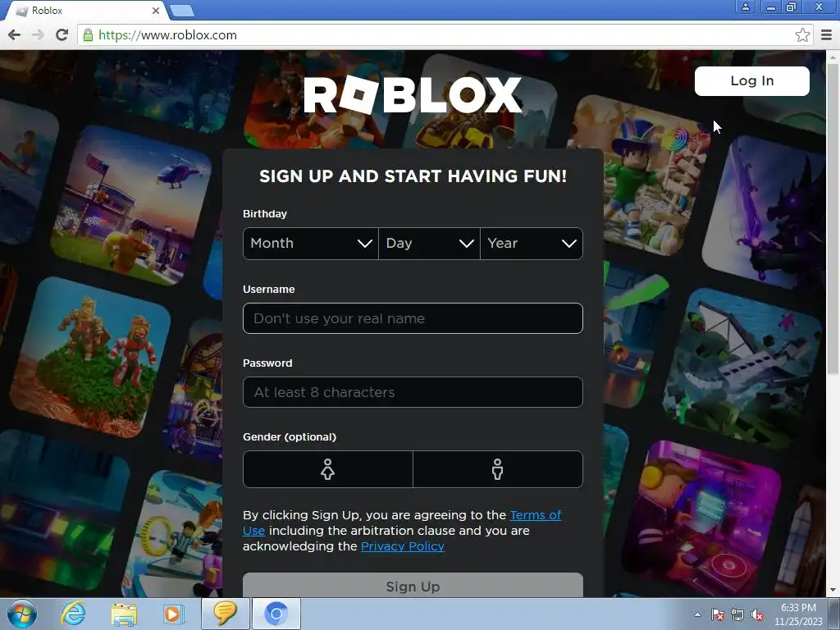Click the muted volume tray icon

tap(757, 614)
